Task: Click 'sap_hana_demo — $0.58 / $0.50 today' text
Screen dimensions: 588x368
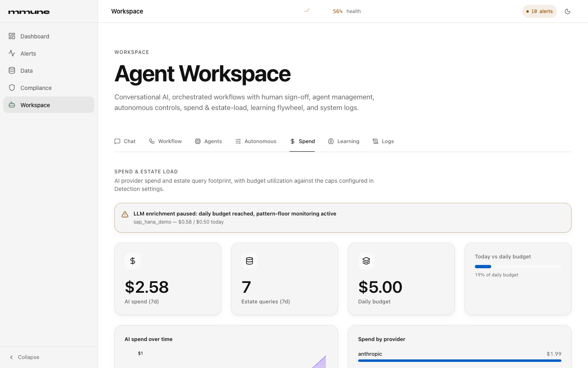Action: point(178,222)
